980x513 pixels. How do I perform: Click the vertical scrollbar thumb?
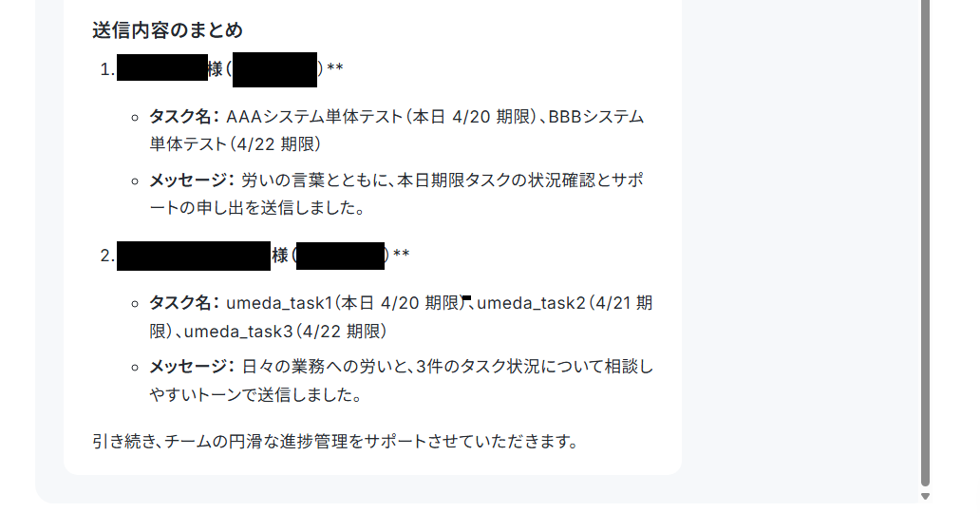(x=926, y=243)
